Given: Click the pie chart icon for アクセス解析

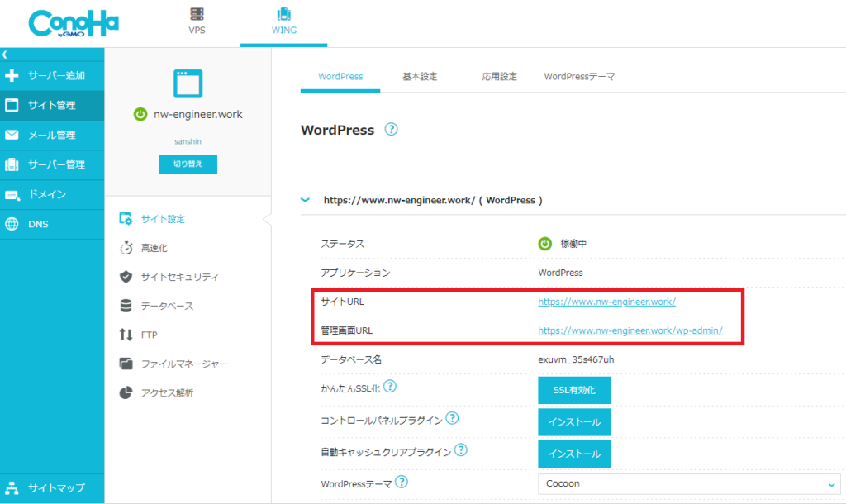Looking at the screenshot, I should (126, 392).
